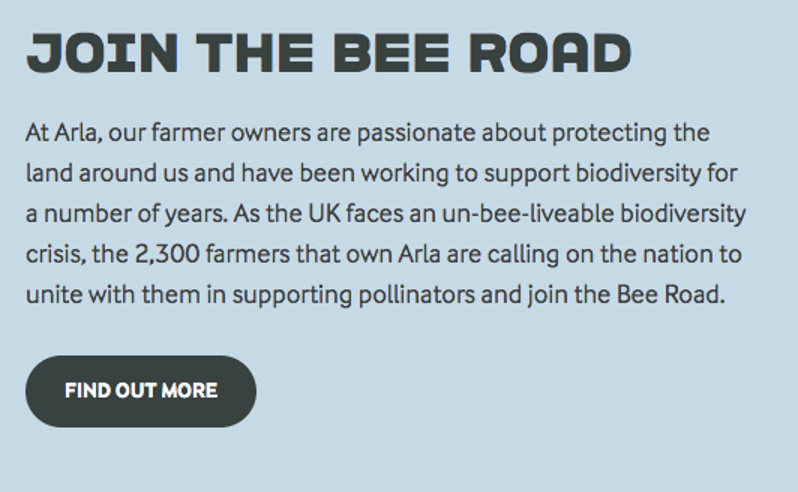This screenshot has height=492, width=798.
Task: Click the number '2,300' in the text
Action: tap(167, 254)
